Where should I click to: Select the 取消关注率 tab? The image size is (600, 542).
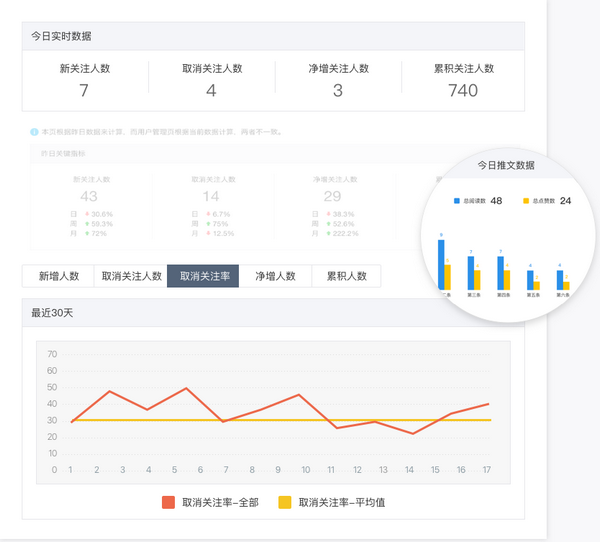(x=203, y=276)
